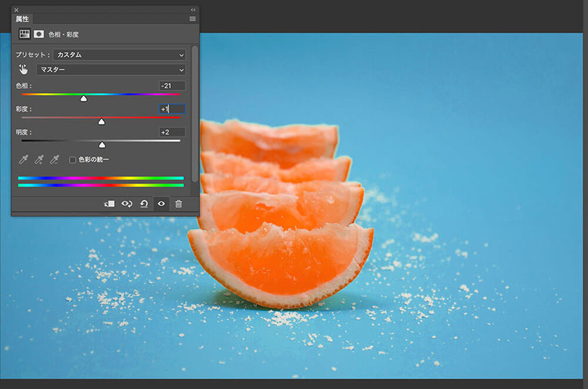Image resolution: width=588 pixels, height=389 pixels.
Task: Activate the on-image targeted adjustment hand tool
Action: 23,70
